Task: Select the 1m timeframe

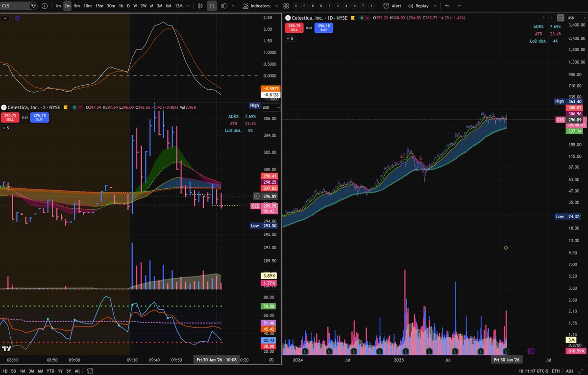Action: (x=58, y=6)
